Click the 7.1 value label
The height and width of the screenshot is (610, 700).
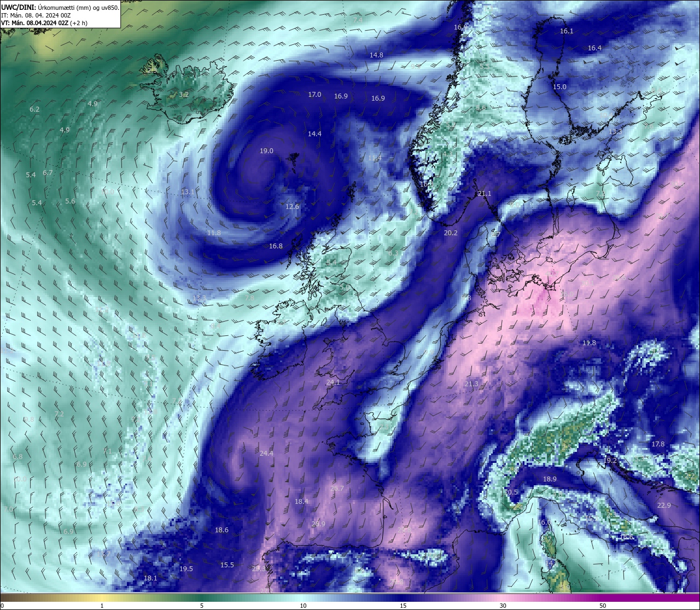click(107, 451)
